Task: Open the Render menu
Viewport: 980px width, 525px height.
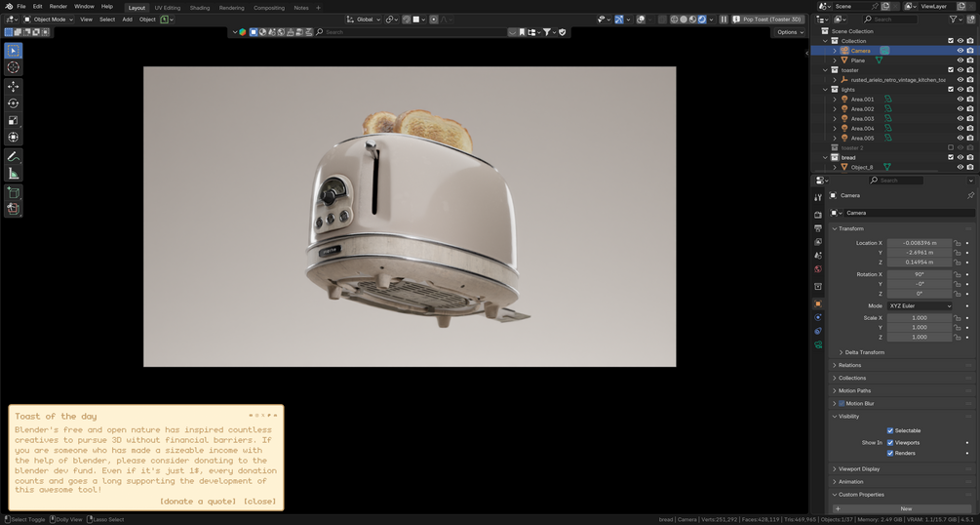Action: pyautogui.click(x=59, y=6)
